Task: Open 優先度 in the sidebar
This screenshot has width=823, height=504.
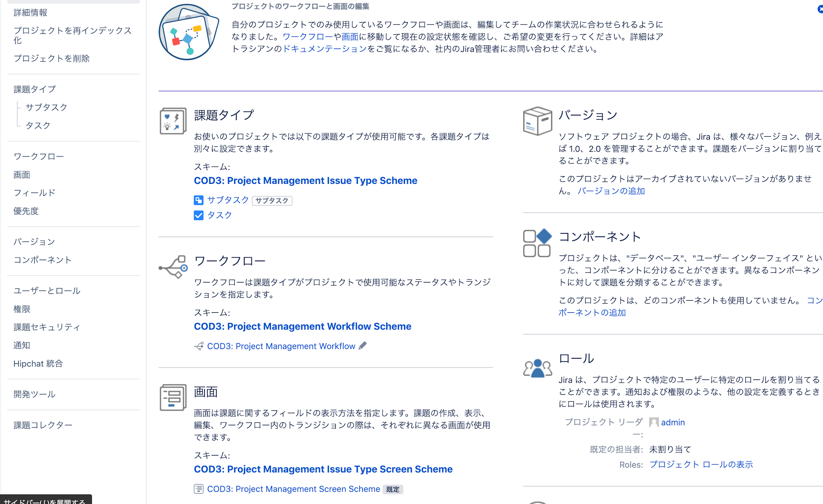Action: pos(26,211)
